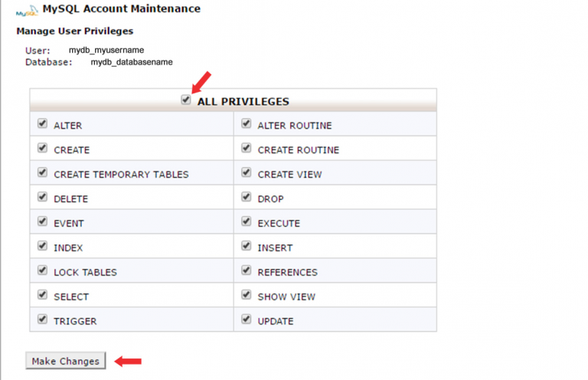Toggle the CREATE privilege checkbox
The width and height of the screenshot is (588, 380).
41,149
